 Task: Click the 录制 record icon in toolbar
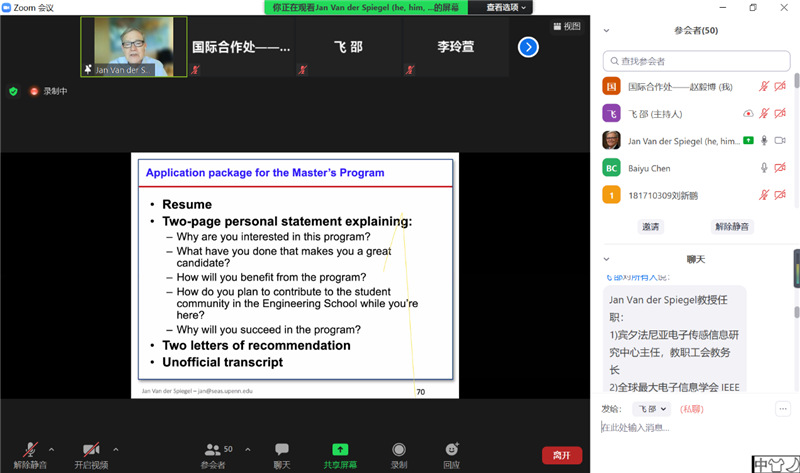tap(399, 450)
